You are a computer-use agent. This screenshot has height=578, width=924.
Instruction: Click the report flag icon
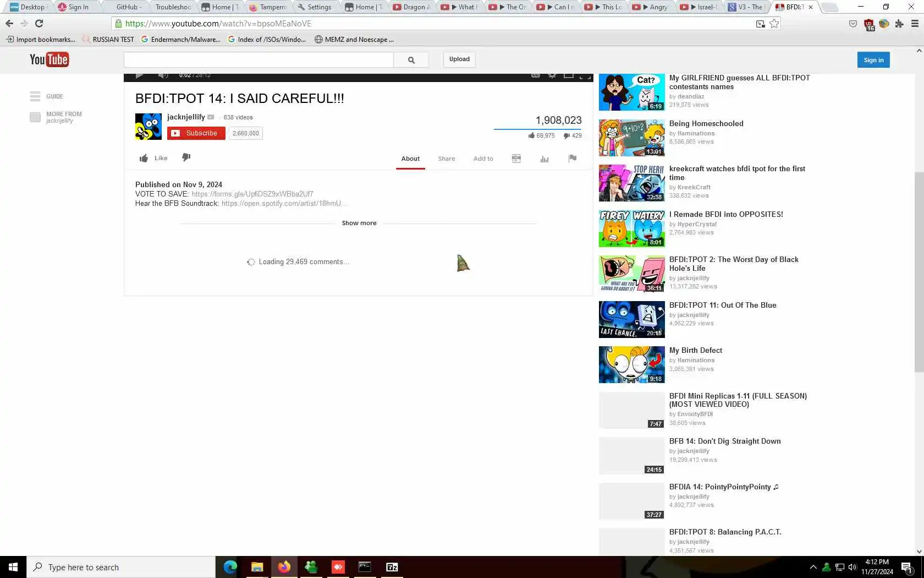573,159
